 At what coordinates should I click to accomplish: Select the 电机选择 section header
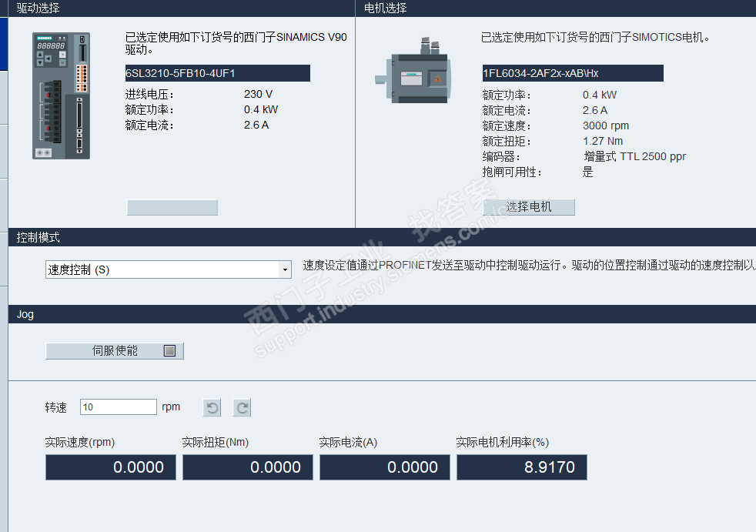(385, 8)
